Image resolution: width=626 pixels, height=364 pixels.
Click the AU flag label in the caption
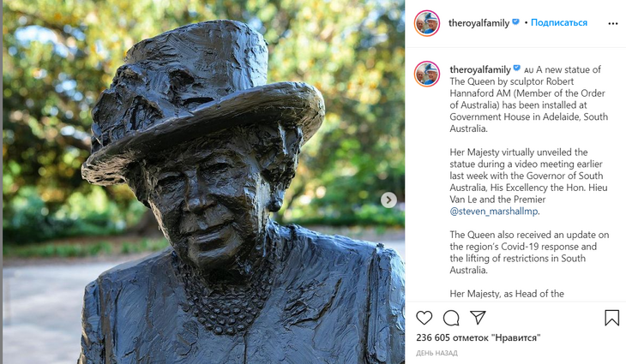tap(528, 69)
